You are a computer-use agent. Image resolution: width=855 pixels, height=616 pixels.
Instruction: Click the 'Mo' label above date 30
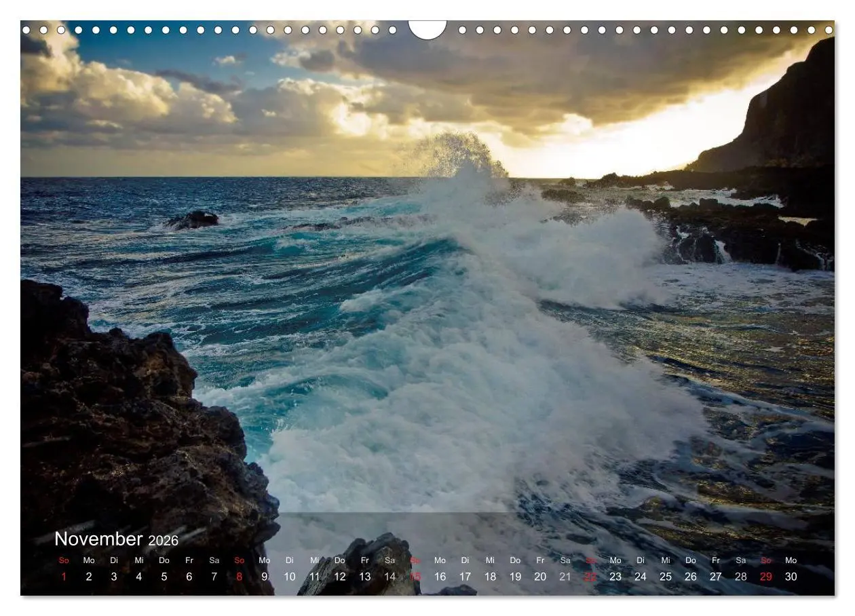[x=791, y=560]
